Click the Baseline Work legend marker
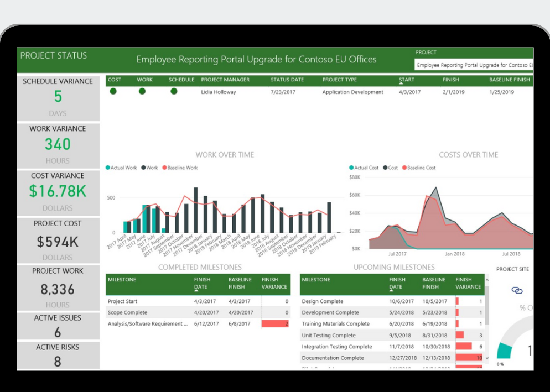 point(164,168)
